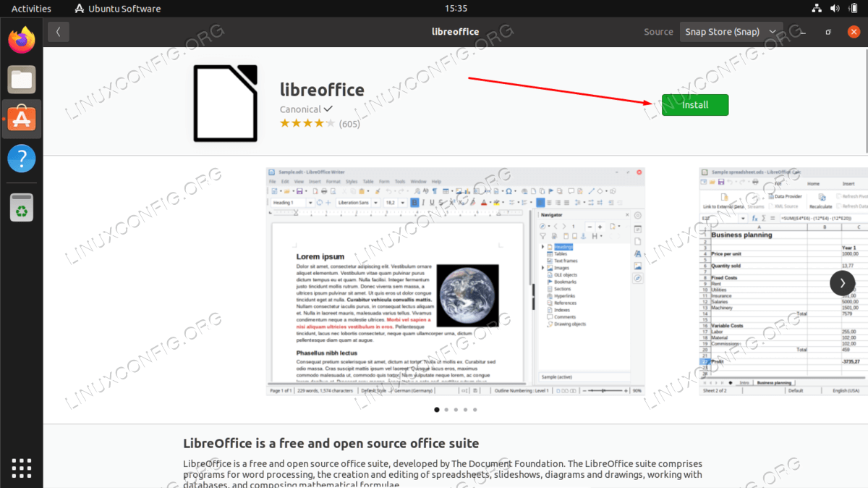Select the first screenshot indicator dot

tap(436, 410)
